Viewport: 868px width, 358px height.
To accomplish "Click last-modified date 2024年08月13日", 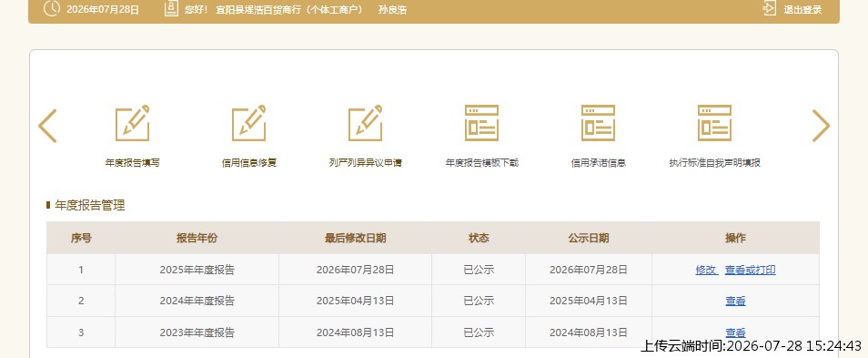I will (356, 332).
